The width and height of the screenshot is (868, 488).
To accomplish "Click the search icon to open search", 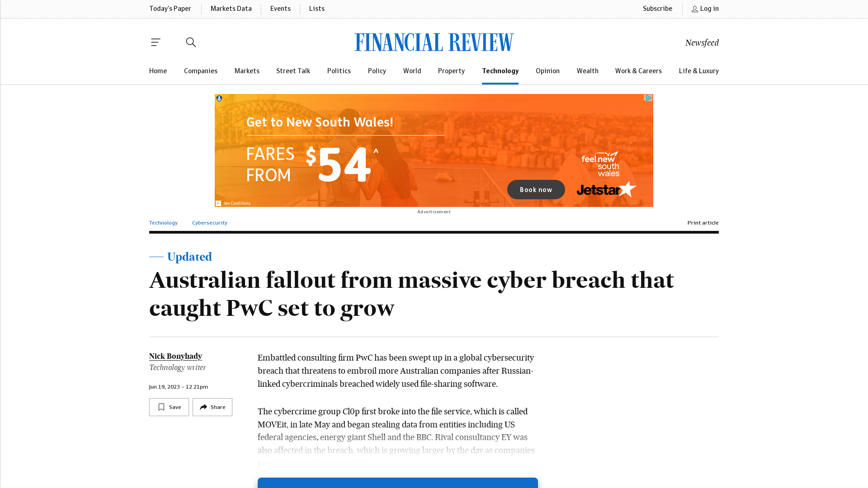I will tap(191, 42).
